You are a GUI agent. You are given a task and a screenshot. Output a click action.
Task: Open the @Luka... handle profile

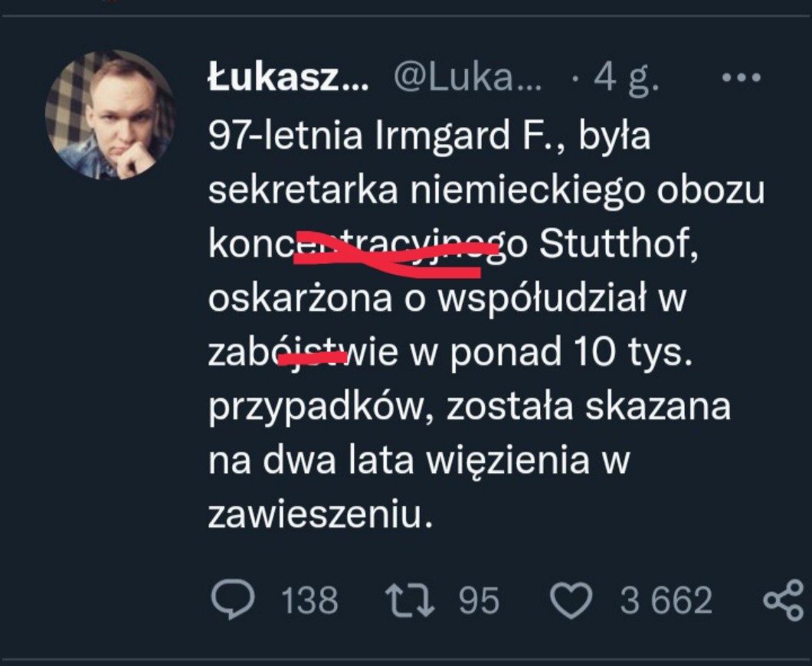tap(467, 79)
